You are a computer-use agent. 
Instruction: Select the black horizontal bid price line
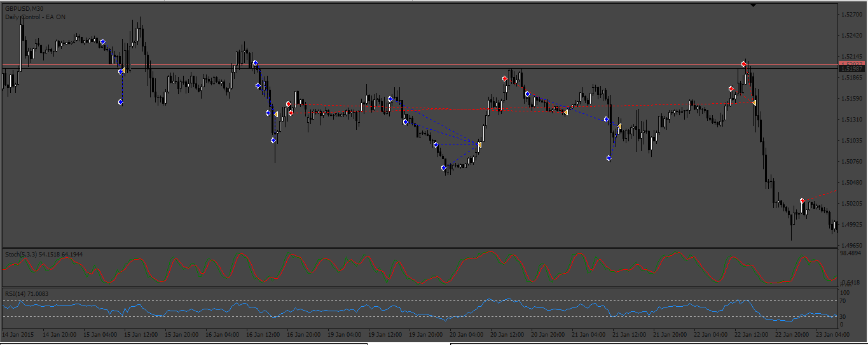point(420,67)
